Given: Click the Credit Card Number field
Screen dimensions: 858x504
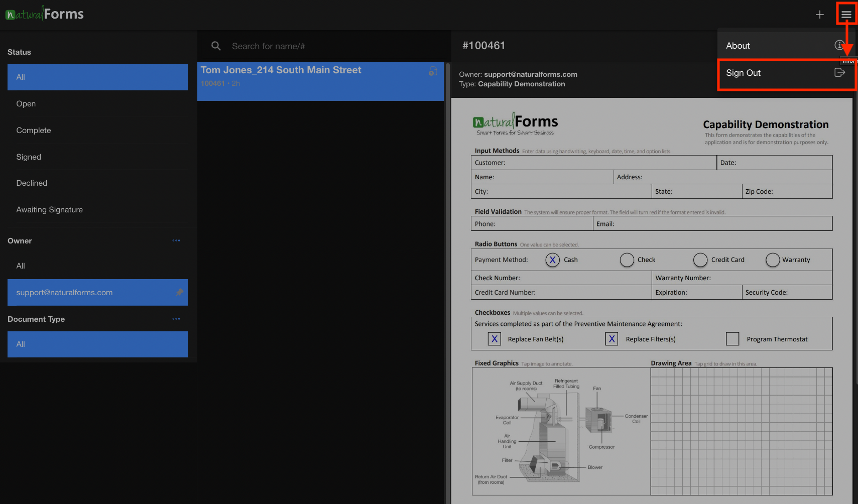Looking at the screenshot, I should 561,293.
